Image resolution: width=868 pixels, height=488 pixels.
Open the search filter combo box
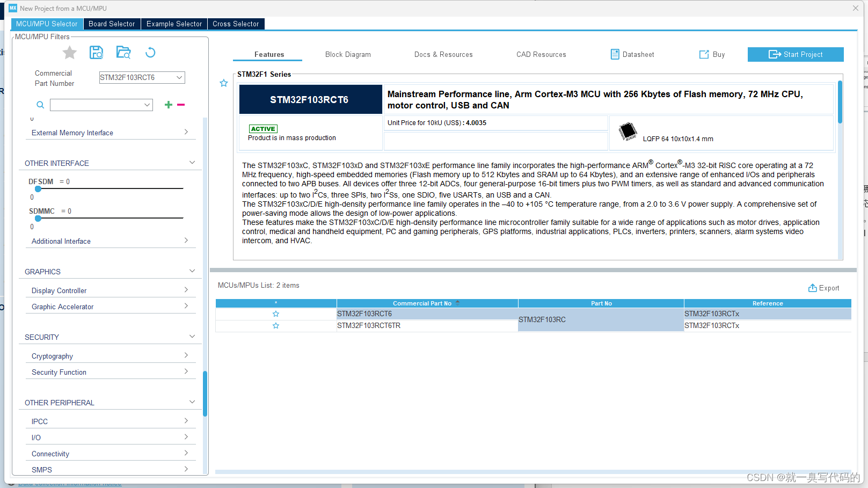[101, 105]
